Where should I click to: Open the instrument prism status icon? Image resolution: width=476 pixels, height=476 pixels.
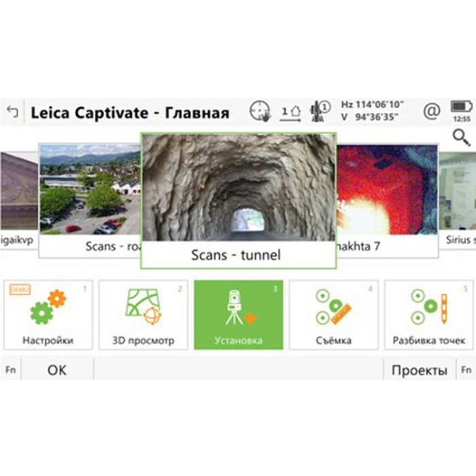320,112
